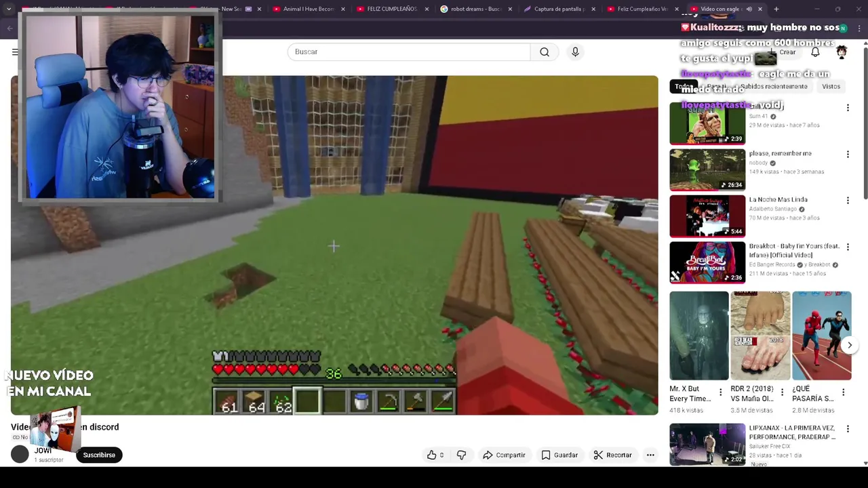Subscribe with the Suscribirse button

(99, 455)
